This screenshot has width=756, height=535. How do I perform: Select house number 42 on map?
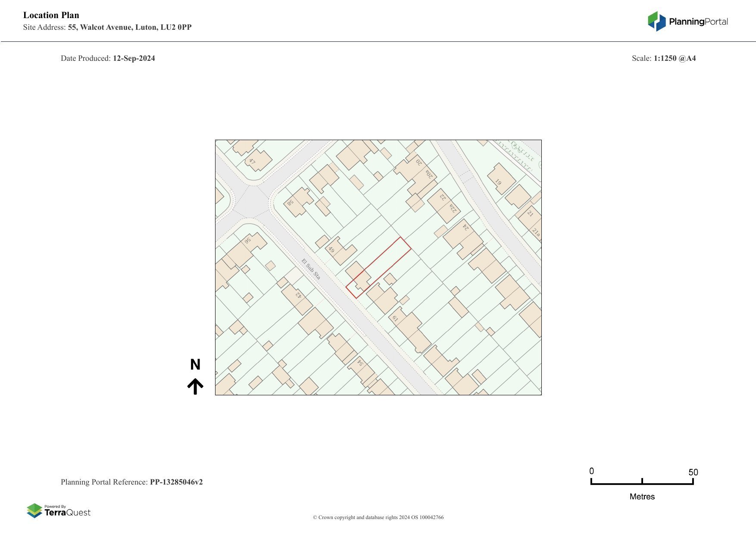pyautogui.click(x=297, y=298)
